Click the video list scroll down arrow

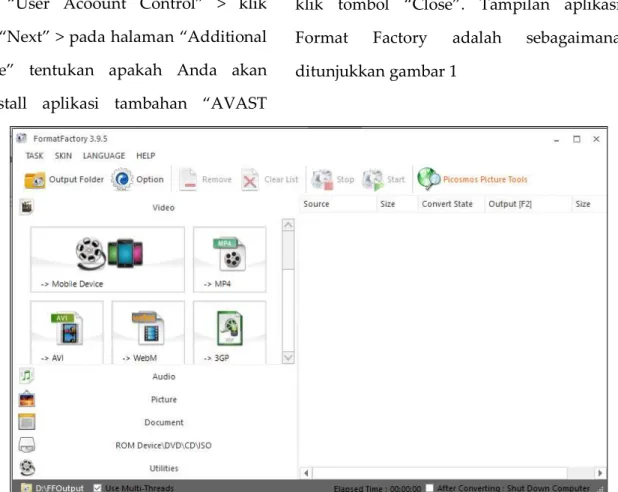point(289,358)
